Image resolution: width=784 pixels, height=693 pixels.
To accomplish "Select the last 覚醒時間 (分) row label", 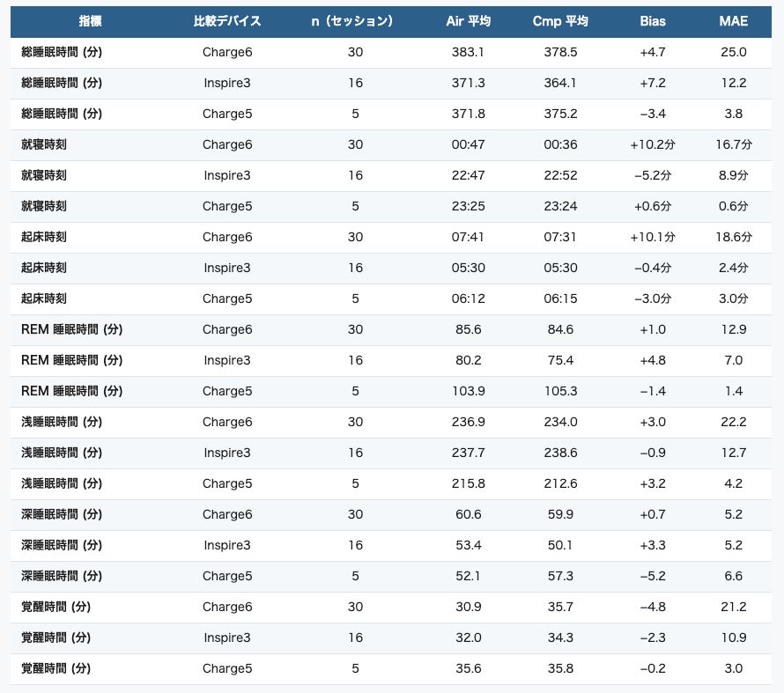I will click(56, 668).
